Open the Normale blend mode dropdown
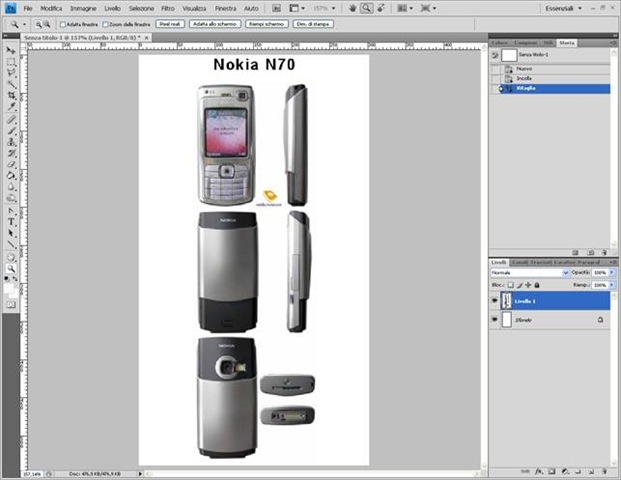 [529, 272]
